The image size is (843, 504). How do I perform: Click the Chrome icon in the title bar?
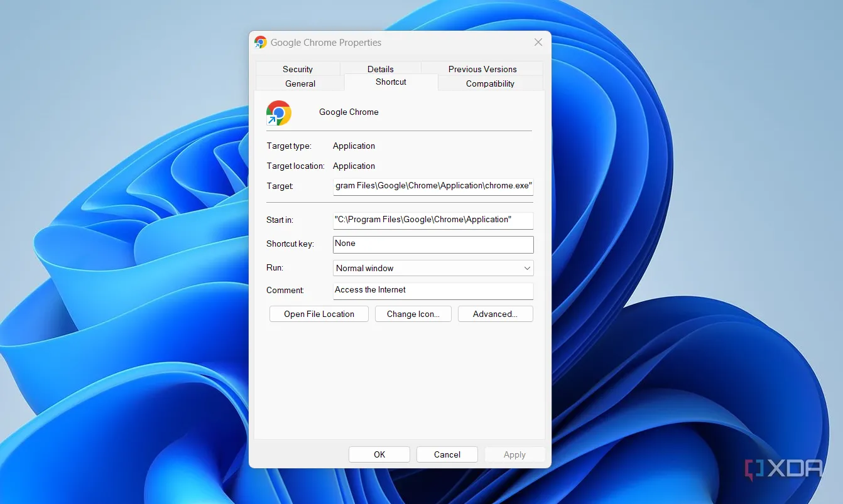(260, 43)
